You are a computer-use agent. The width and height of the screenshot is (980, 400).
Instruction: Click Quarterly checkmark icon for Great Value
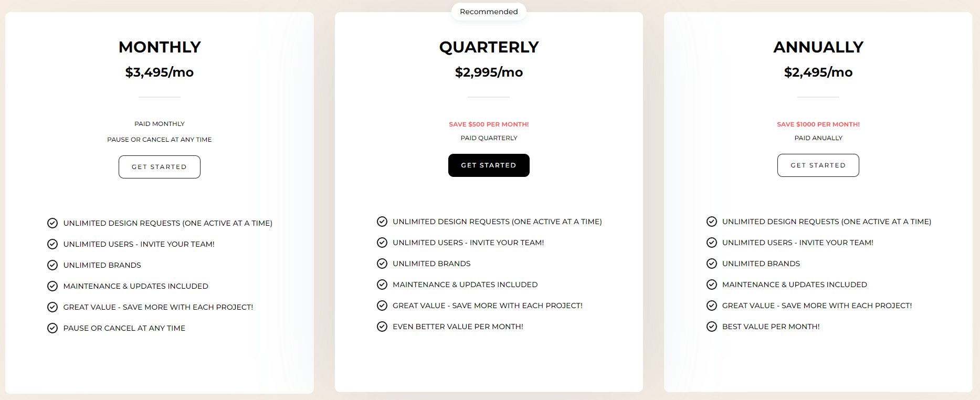click(382, 306)
